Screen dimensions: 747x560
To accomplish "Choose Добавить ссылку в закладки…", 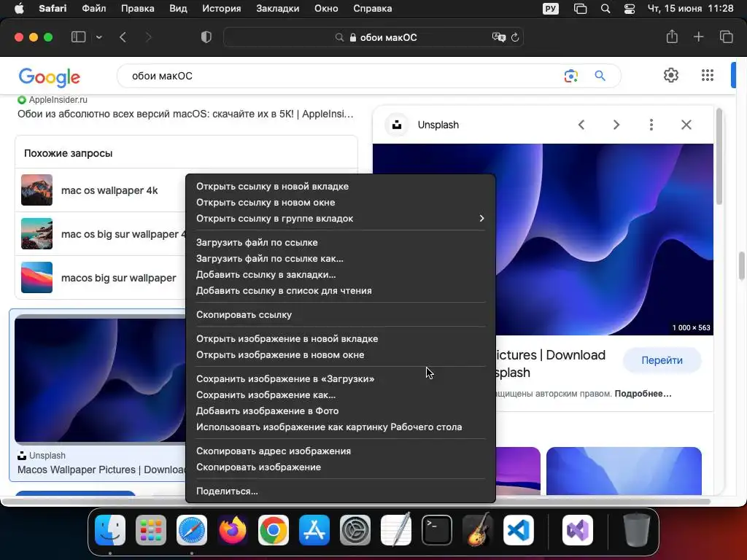I will click(340, 275).
